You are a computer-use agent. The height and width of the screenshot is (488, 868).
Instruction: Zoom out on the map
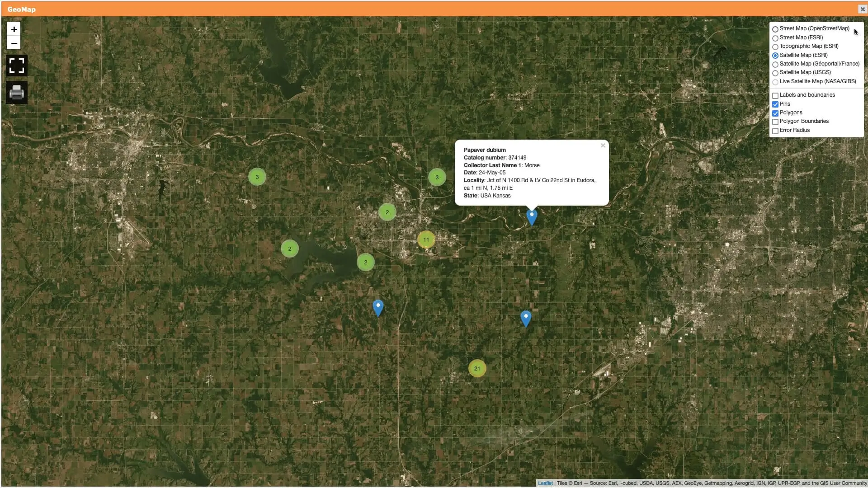pos(14,43)
